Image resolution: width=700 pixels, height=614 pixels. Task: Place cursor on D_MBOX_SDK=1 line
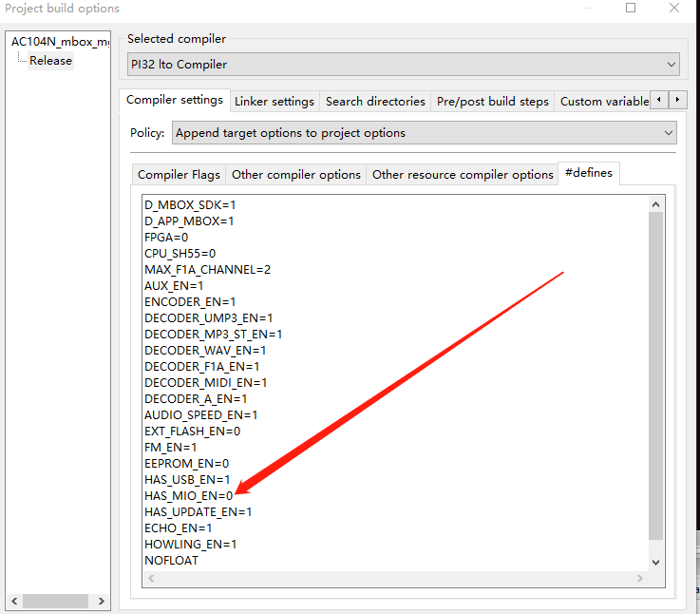point(190,205)
